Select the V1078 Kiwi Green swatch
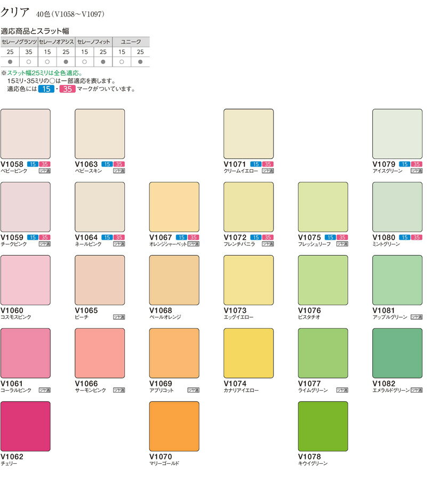The height and width of the screenshot is (491, 448). coord(323,426)
